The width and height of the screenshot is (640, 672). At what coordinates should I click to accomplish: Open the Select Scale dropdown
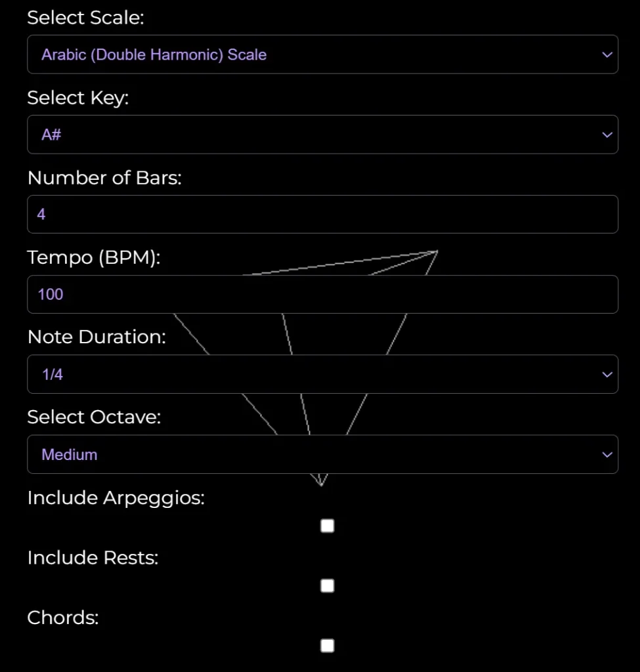coord(322,54)
